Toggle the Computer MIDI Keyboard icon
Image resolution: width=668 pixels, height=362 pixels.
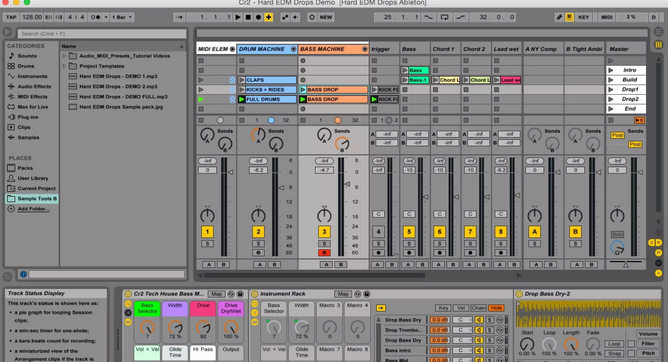point(569,17)
